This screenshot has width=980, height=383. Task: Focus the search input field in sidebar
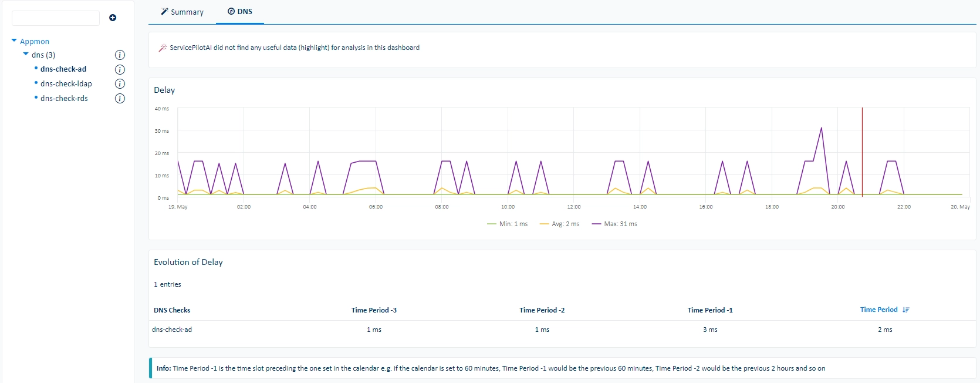coord(56,18)
